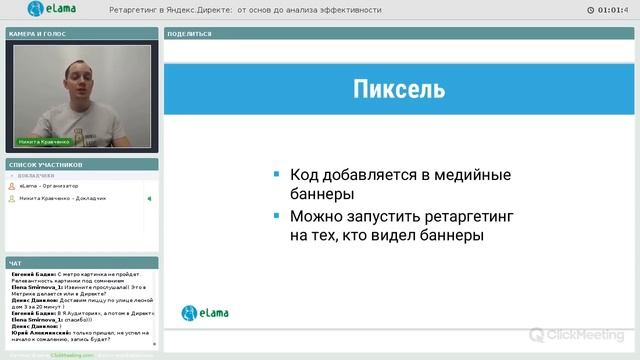640x360 pixels.
Task: Click the bullet about код в медийные баннеры
Action: point(400,184)
